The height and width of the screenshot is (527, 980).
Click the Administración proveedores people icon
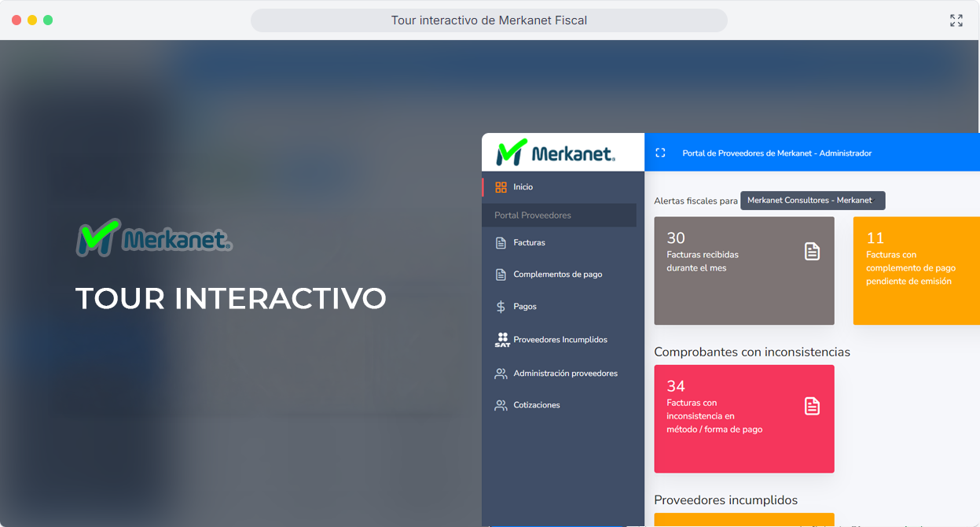501,374
